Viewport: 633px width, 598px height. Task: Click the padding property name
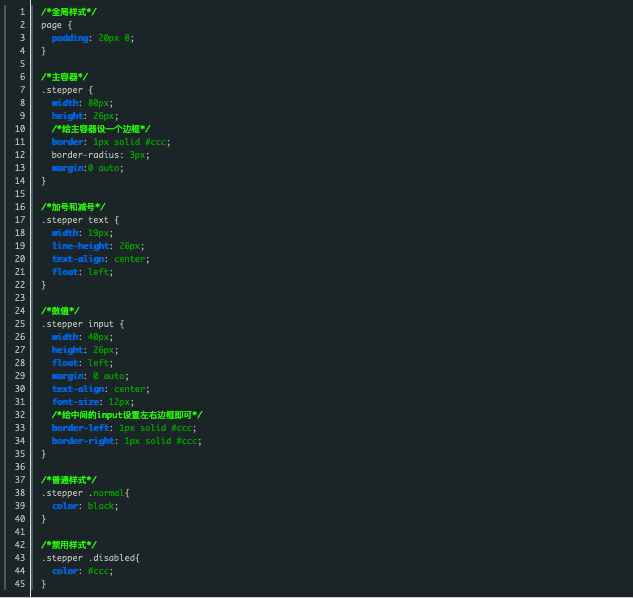tap(70, 37)
